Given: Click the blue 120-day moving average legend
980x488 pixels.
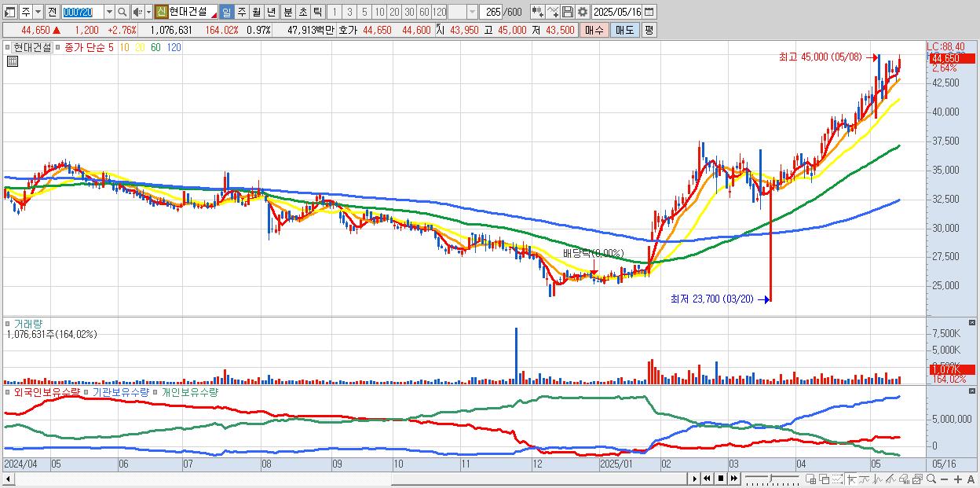Looking at the screenshot, I should (x=174, y=47).
